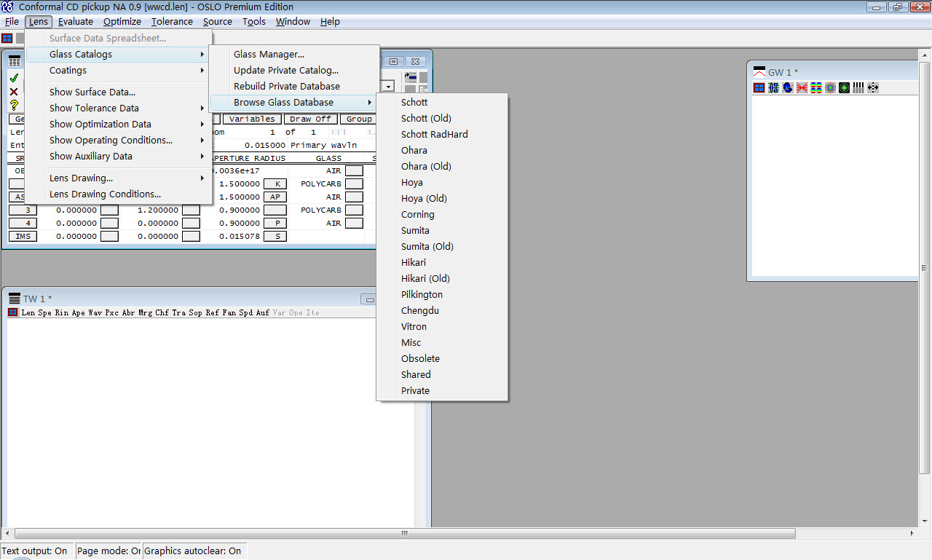Image resolution: width=932 pixels, height=560 pixels.
Task: Click the window setup icon in GW 1 toolbar
Action: coord(759,87)
